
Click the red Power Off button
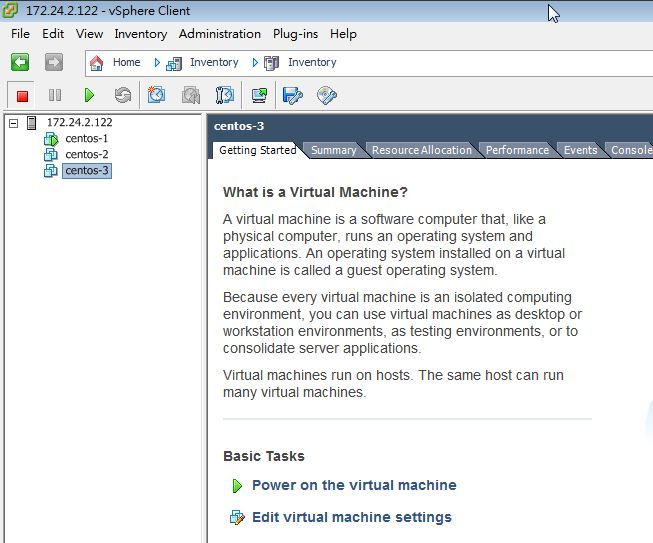[22, 96]
